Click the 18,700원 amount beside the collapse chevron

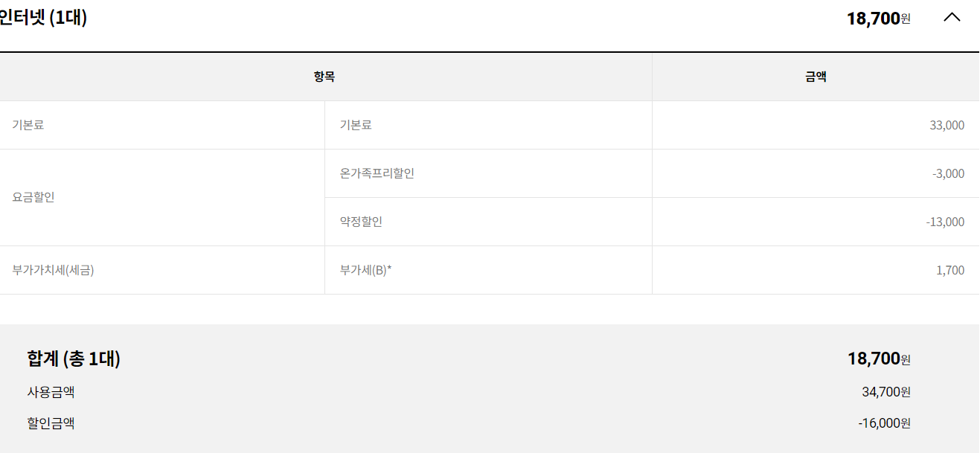pos(878,19)
